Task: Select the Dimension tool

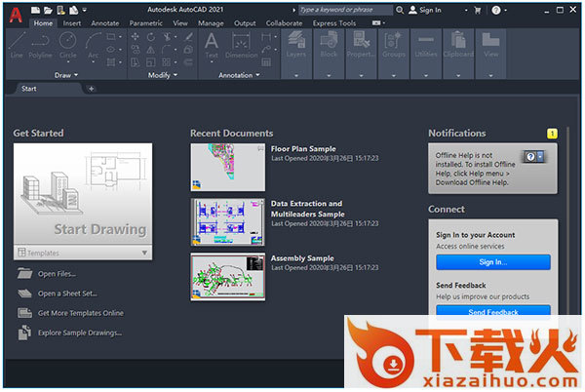Action: tap(242, 46)
